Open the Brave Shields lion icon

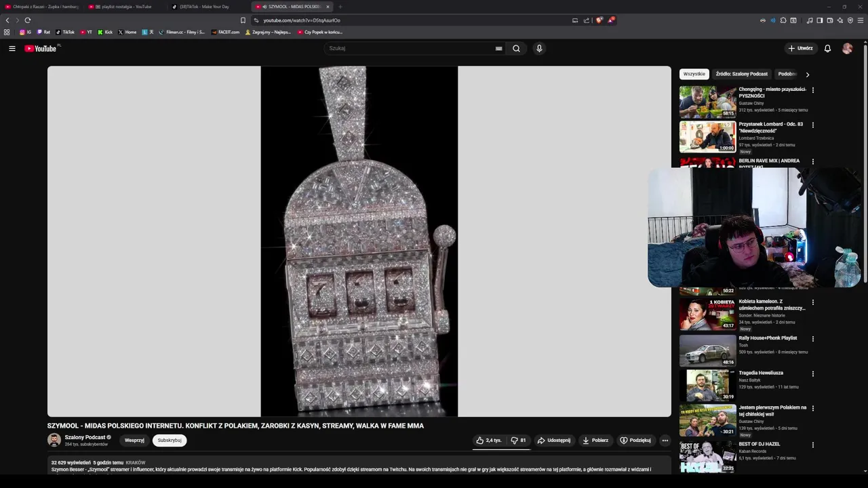point(599,20)
